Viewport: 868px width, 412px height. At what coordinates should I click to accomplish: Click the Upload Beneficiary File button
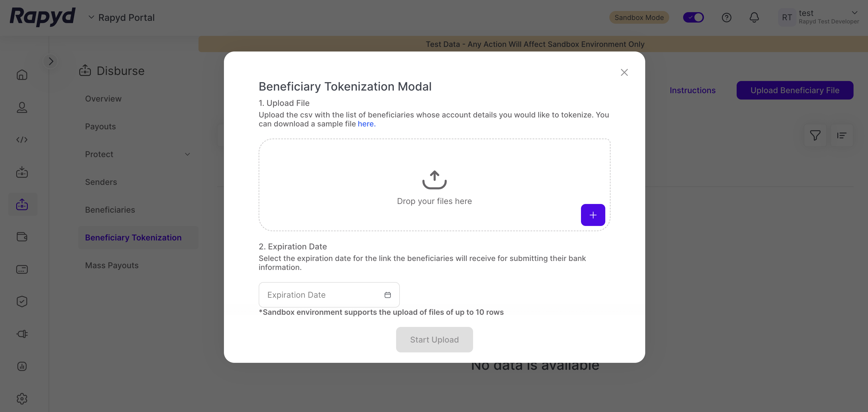pos(795,90)
